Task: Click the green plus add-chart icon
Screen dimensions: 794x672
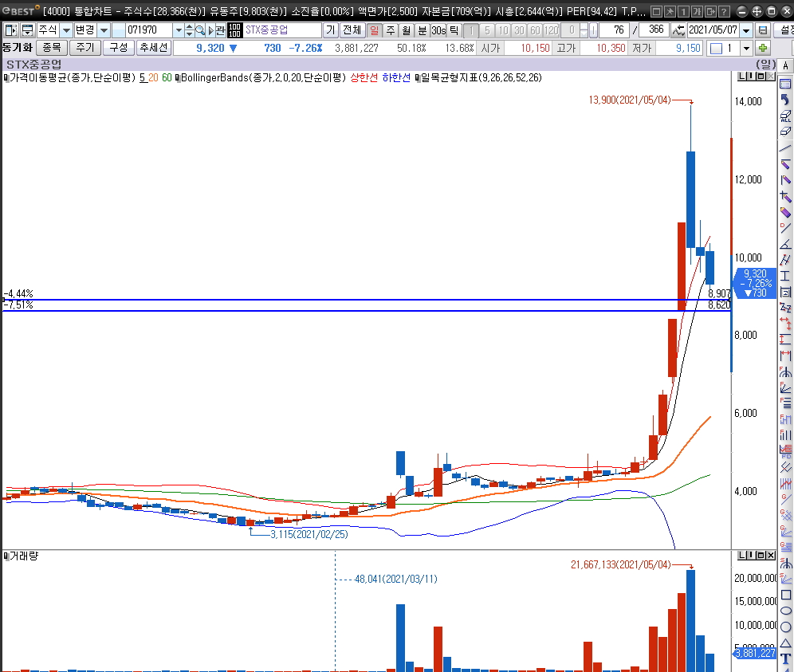Action: point(763,49)
